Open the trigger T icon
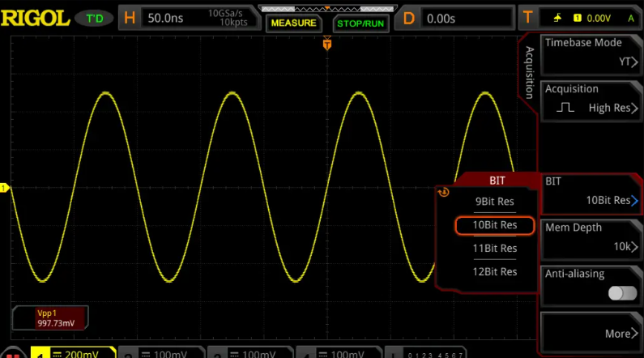Image resolution: width=644 pixels, height=358 pixels. point(528,18)
